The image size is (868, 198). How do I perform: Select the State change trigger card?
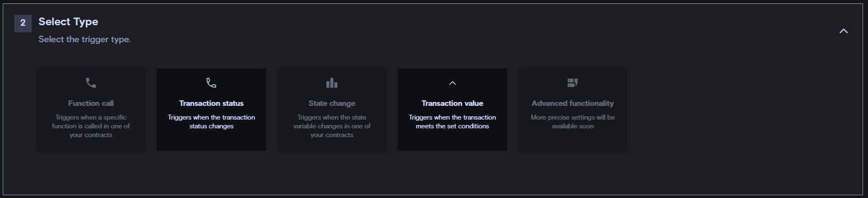(332, 110)
